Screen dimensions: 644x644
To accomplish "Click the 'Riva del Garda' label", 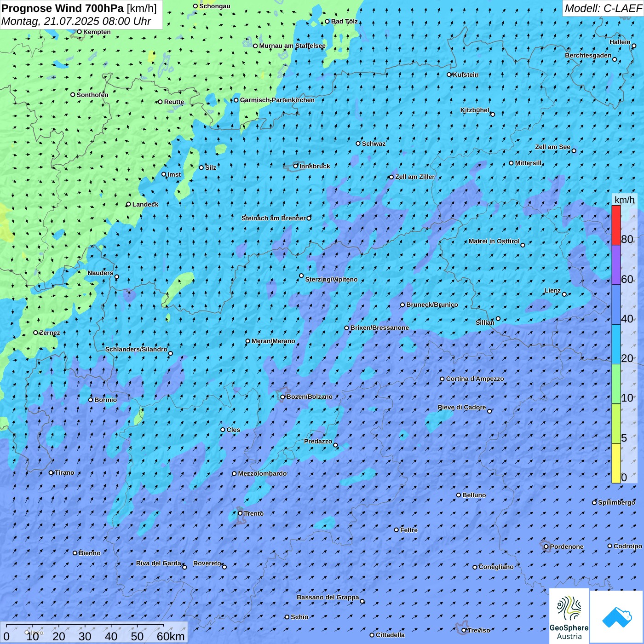I will pos(159,563).
